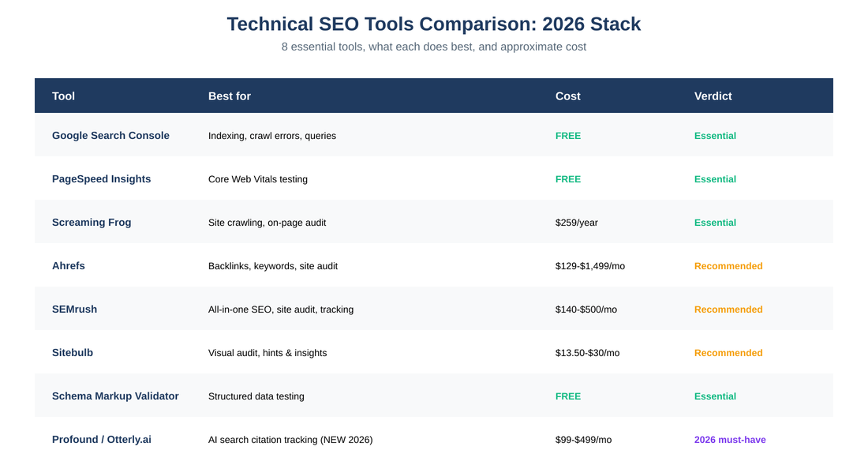Click 'Site crawling, on-page audit' cell
The height and width of the screenshot is (469, 868).
click(267, 223)
